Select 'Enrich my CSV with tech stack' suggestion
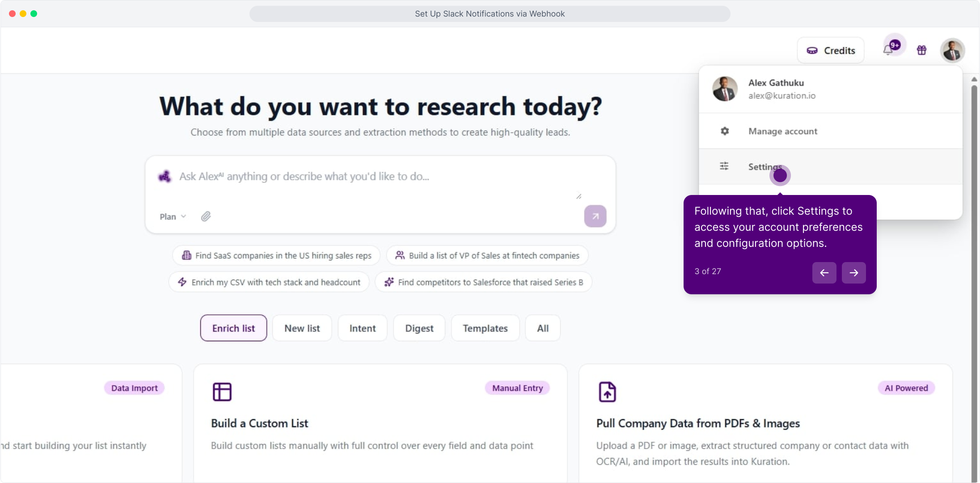980x483 pixels. click(269, 282)
